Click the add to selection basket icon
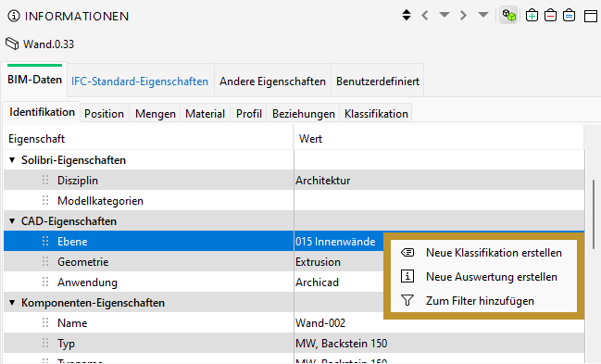 click(532, 16)
